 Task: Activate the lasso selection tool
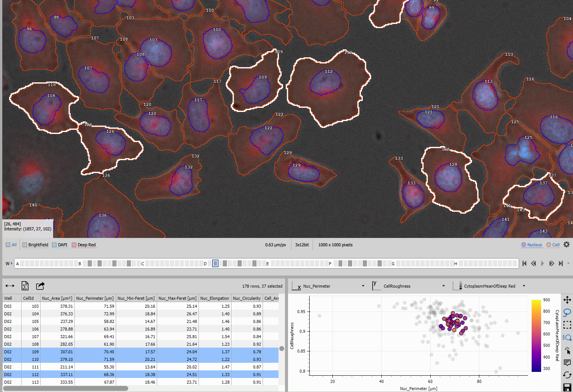click(x=567, y=313)
